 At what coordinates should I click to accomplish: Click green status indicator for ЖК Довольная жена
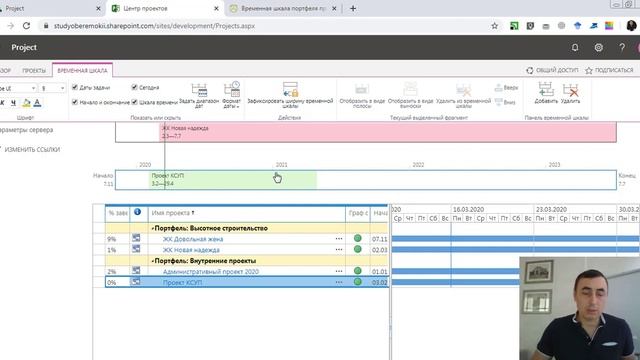(x=358, y=238)
